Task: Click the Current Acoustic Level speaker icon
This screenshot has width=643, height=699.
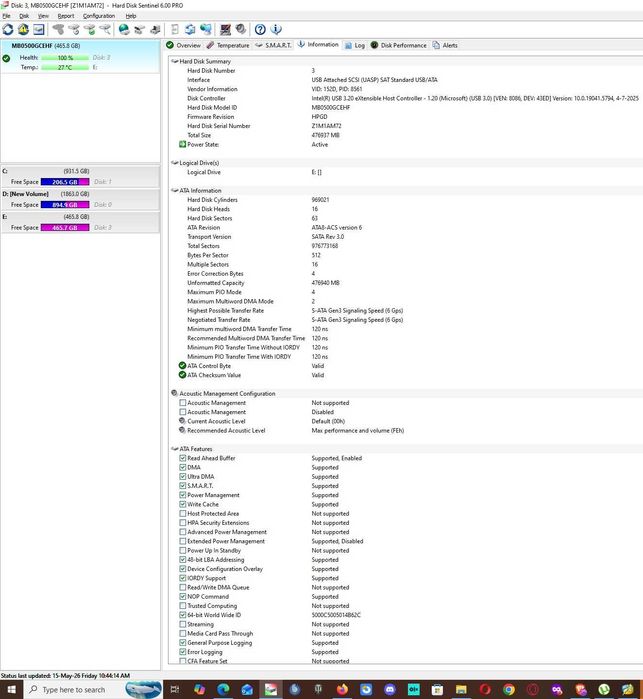Action: (182, 421)
